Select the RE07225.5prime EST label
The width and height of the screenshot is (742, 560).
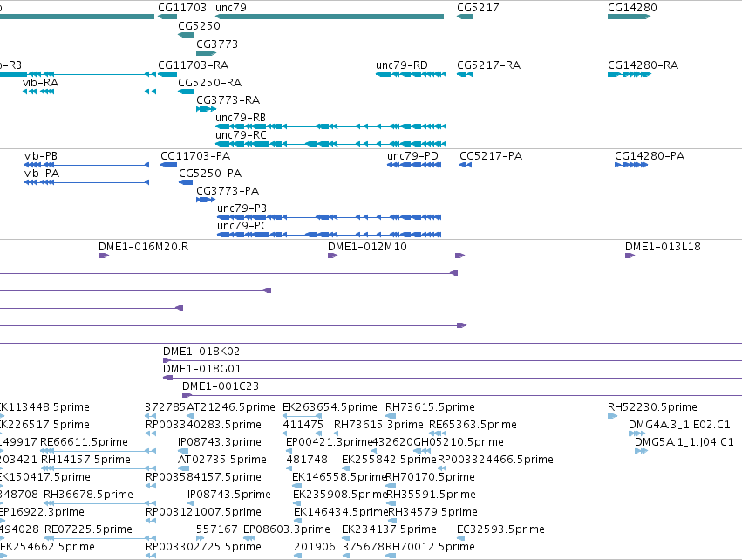(x=88, y=529)
